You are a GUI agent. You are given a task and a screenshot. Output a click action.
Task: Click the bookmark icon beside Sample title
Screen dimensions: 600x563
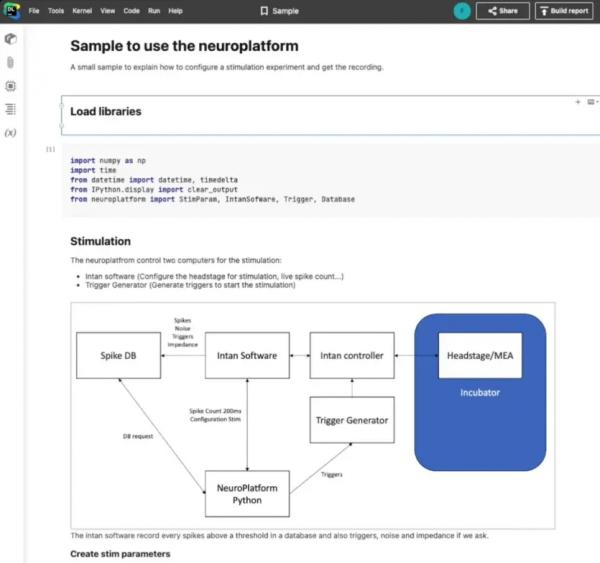pos(264,11)
